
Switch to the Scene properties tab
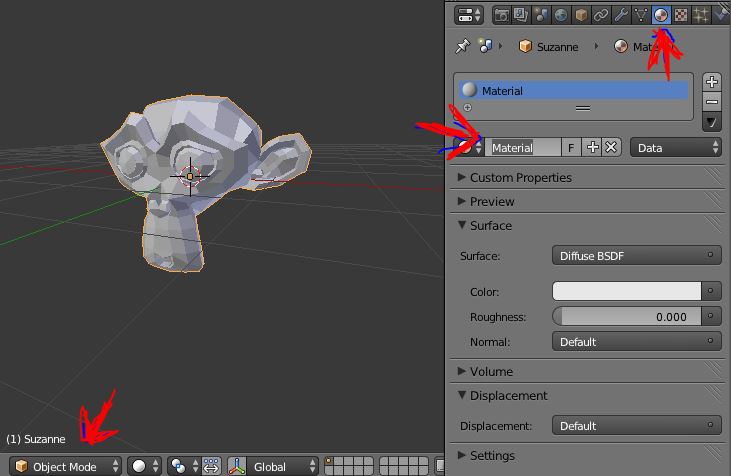pyautogui.click(x=541, y=15)
